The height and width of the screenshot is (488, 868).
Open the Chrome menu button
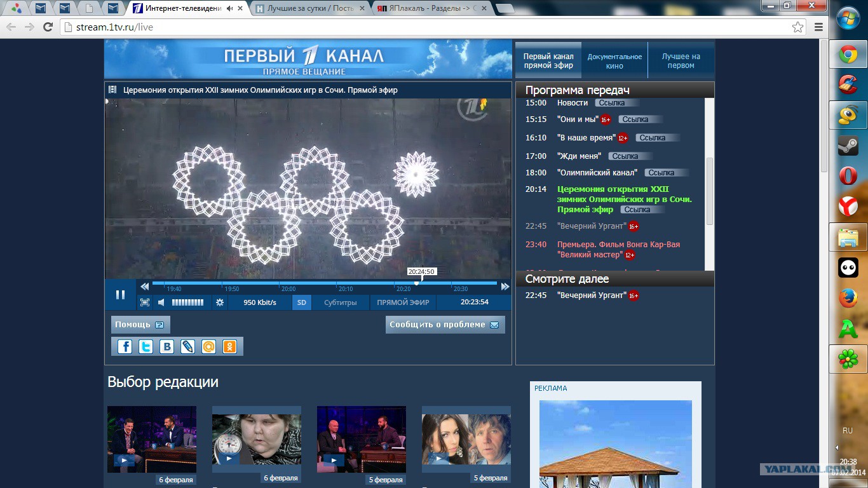(818, 27)
